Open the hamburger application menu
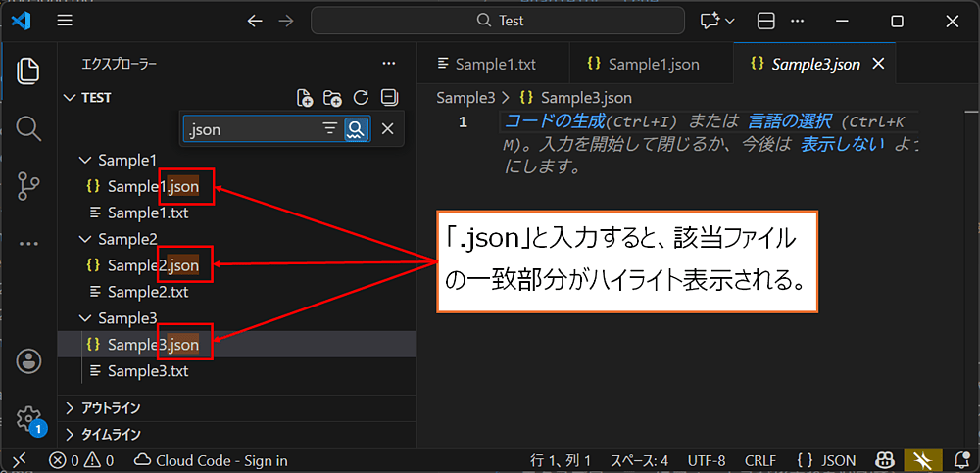Image resolution: width=980 pixels, height=473 pixels. 65,21
